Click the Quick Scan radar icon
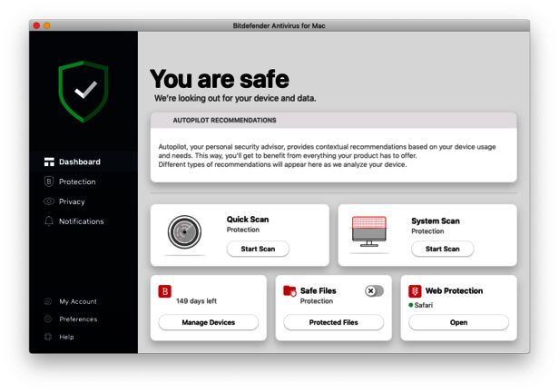The width and height of the screenshot is (559, 392). click(x=184, y=232)
